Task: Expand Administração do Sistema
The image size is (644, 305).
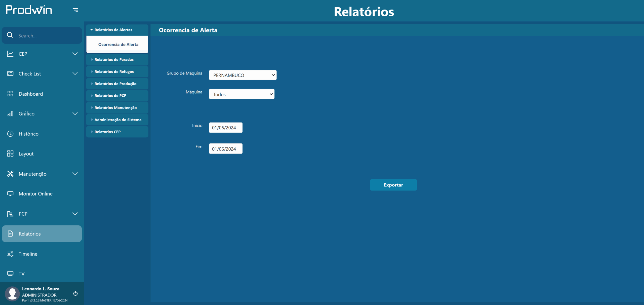Action: pos(117,120)
